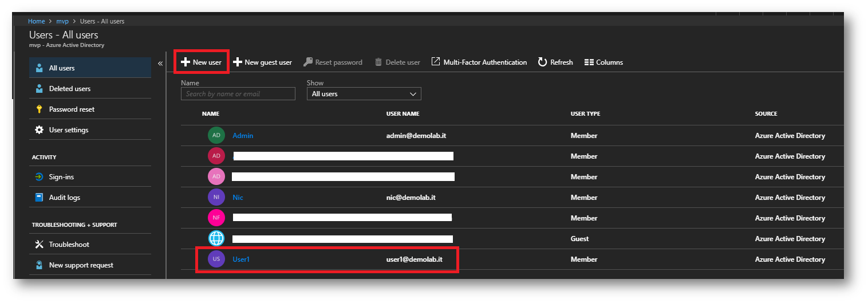Click the US avatar for User1

pyautogui.click(x=216, y=259)
